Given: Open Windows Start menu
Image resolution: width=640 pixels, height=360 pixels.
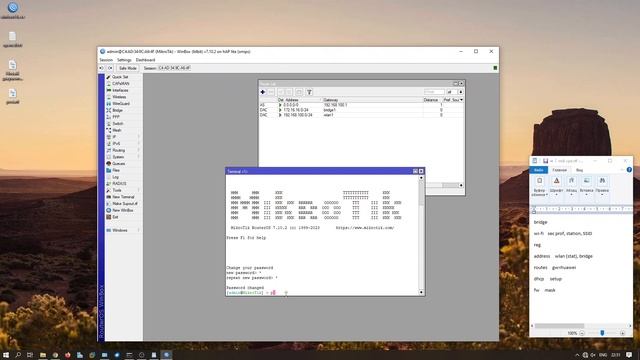Looking at the screenshot, I should pos(6,355).
